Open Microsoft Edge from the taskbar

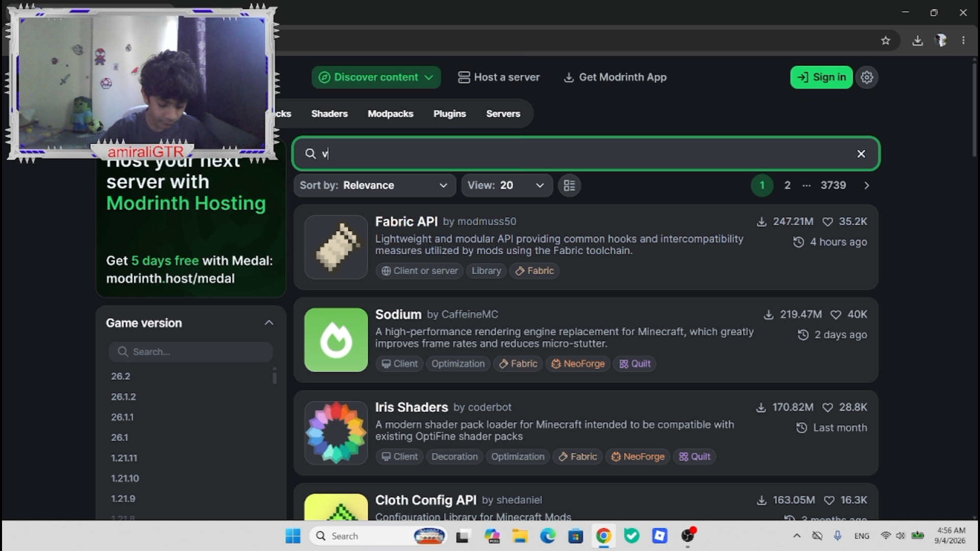[548, 536]
